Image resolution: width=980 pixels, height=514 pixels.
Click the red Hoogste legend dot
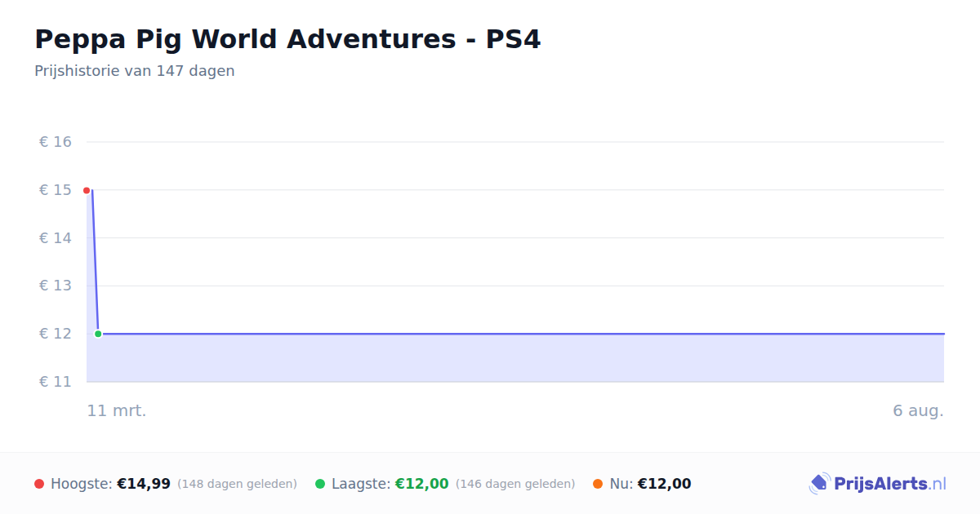pos(39,484)
